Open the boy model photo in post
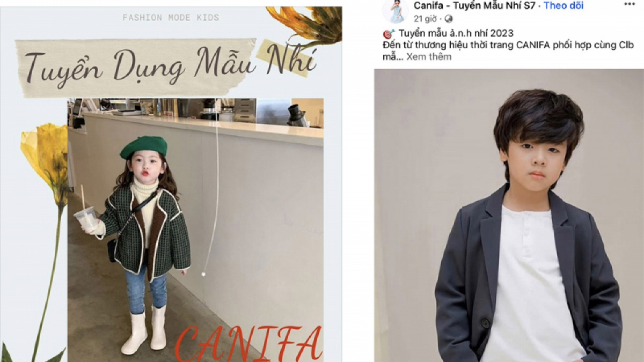644x362 pixels. 509,216
